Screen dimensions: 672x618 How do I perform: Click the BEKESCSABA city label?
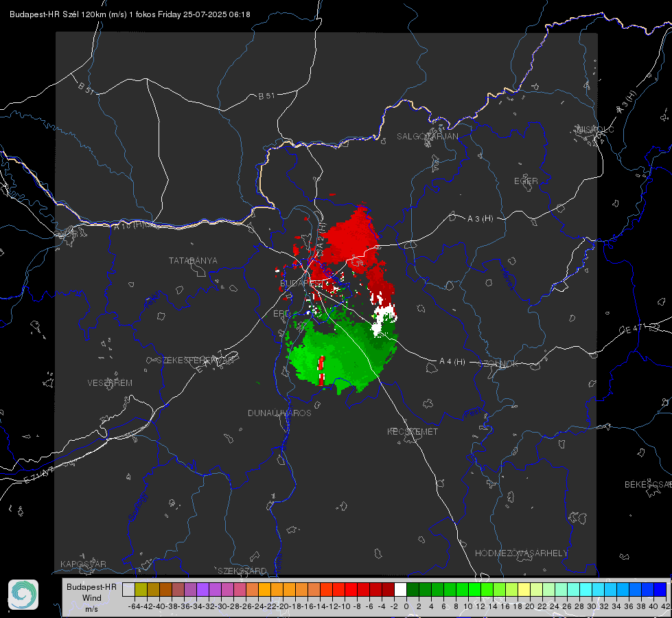pyautogui.click(x=647, y=484)
